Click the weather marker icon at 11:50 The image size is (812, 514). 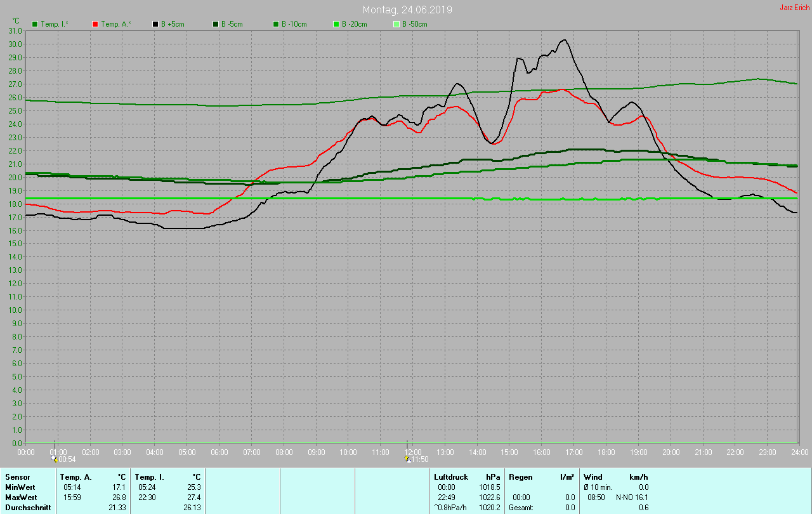(407, 458)
